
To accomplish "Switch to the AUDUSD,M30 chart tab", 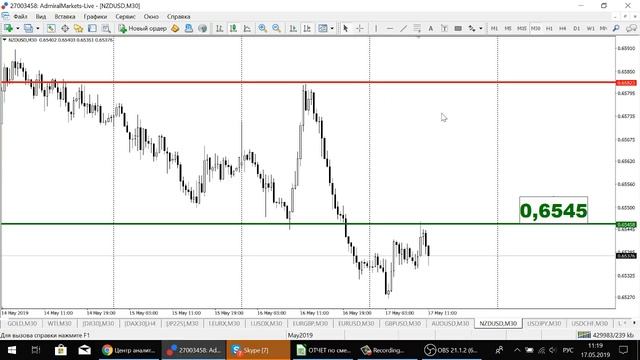I will point(450,323).
